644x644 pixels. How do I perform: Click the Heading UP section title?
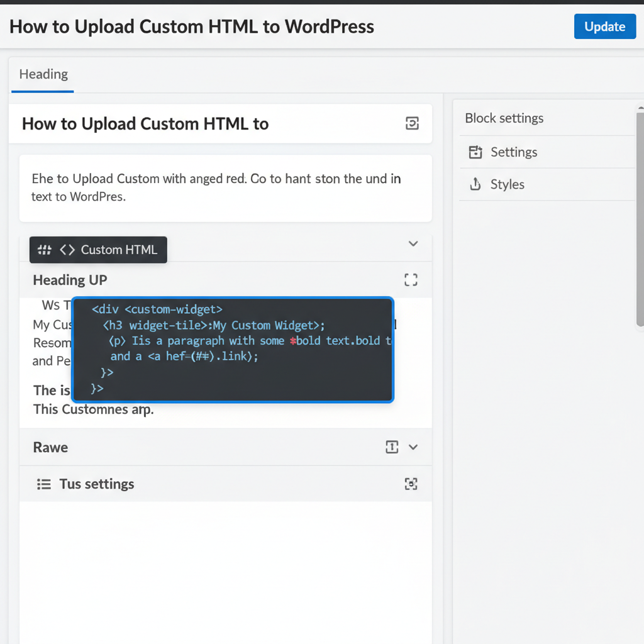[70, 280]
